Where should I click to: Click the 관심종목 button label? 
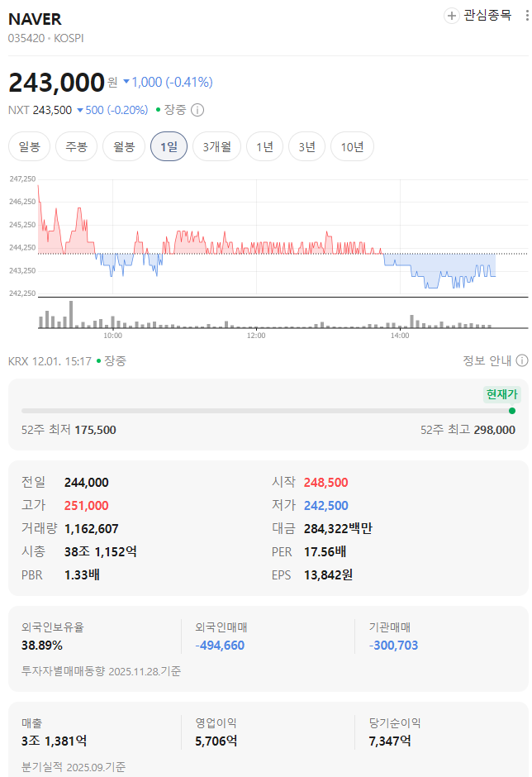pos(487,16)
